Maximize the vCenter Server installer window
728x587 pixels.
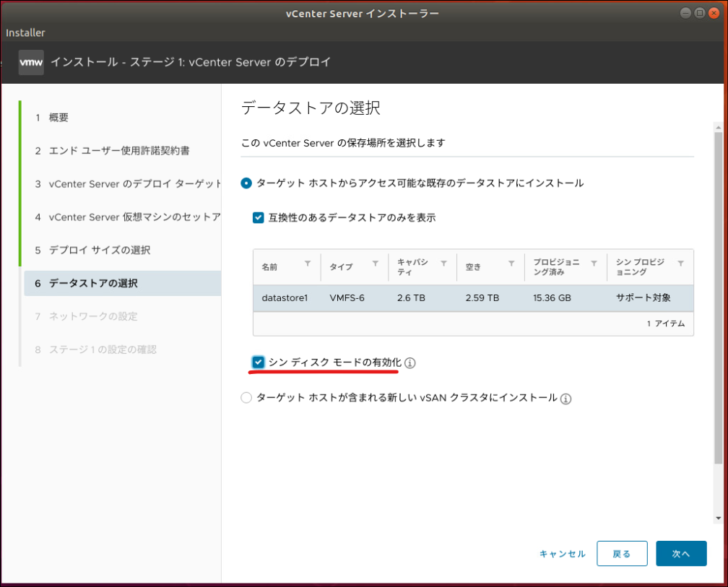coord(700,13)
